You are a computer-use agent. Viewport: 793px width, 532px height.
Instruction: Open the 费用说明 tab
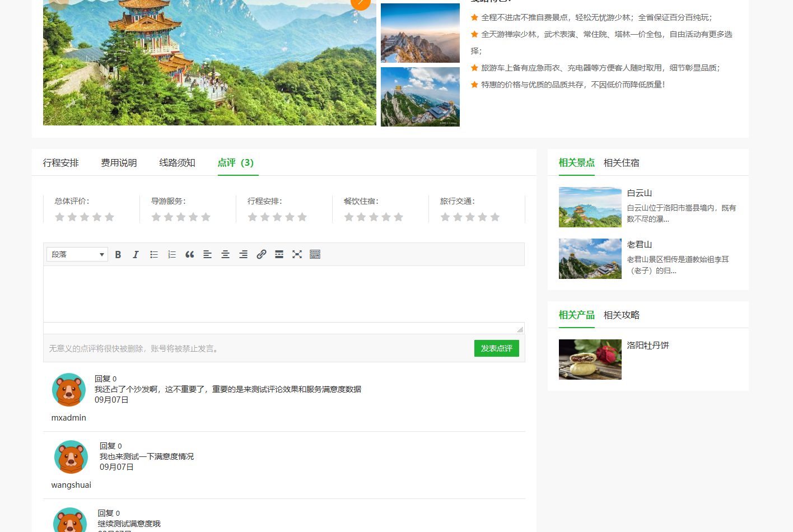coord(119,163)
